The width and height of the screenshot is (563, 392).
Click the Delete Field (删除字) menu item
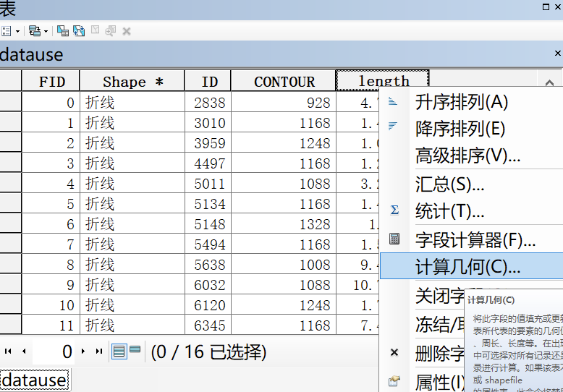[423, 354]
